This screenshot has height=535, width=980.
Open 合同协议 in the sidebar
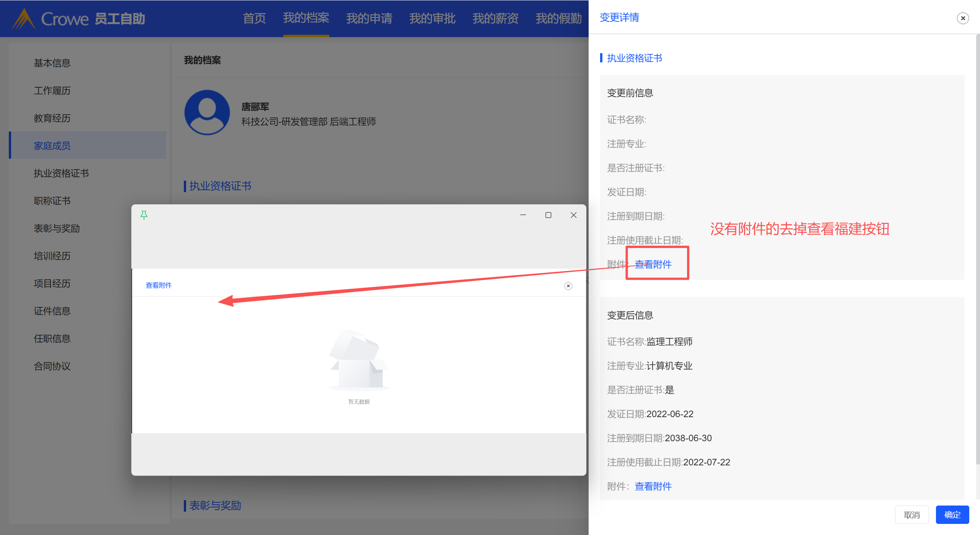point(52,366)
